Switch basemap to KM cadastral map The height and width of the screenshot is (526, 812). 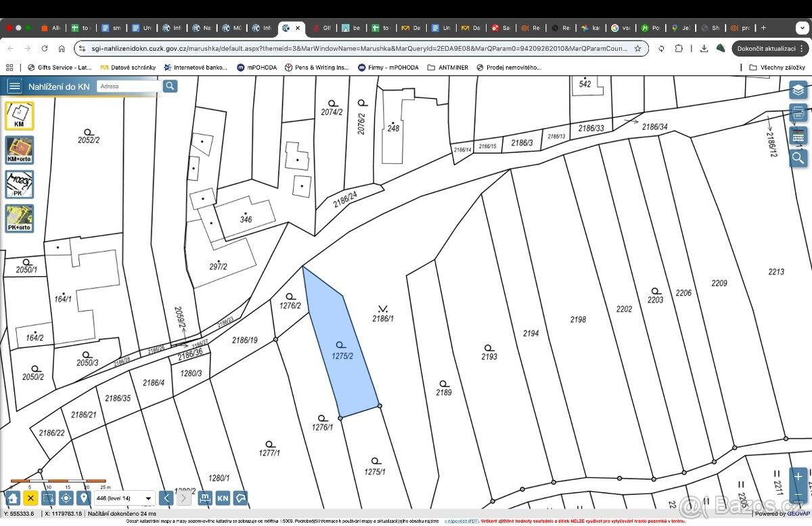coord(19,116)
